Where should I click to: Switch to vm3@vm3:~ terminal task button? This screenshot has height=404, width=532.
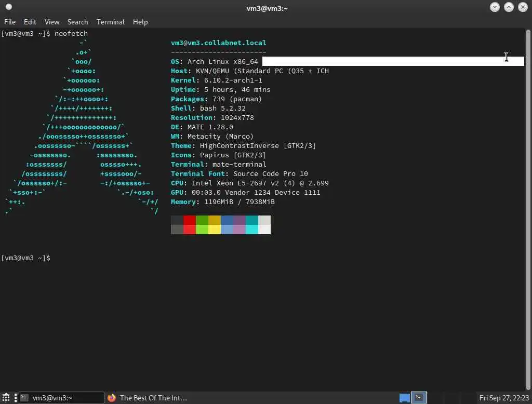click(x=61, y=398)
